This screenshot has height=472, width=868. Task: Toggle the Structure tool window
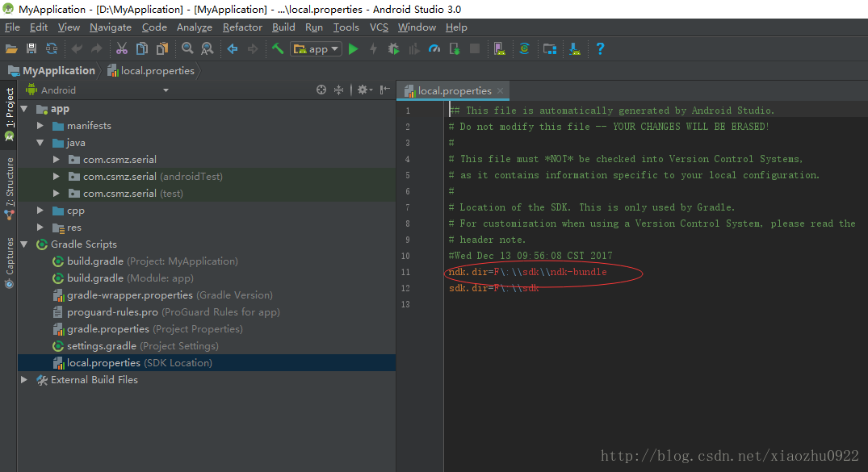point(10,189)
